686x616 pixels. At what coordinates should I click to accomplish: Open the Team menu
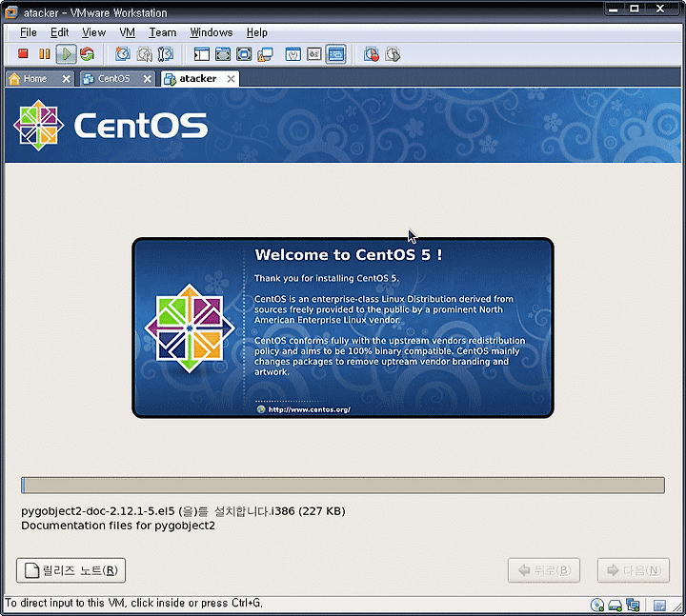pos(162,32)
